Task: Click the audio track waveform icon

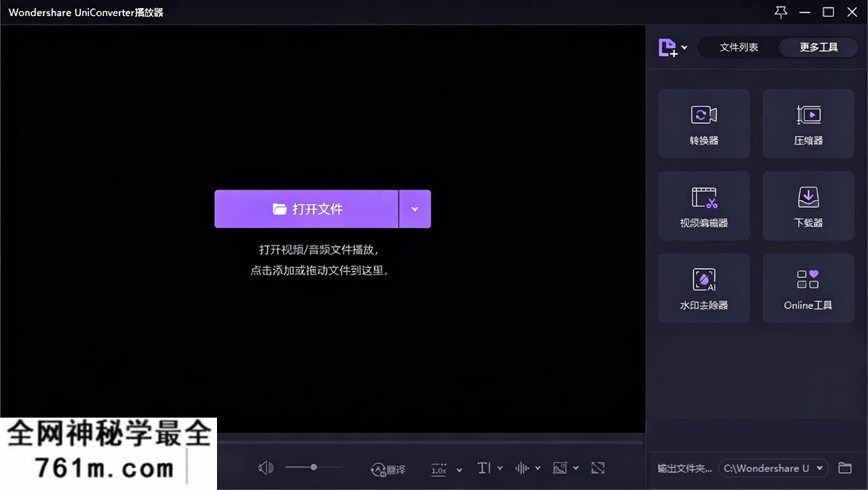Action: [x=522, y=468]
